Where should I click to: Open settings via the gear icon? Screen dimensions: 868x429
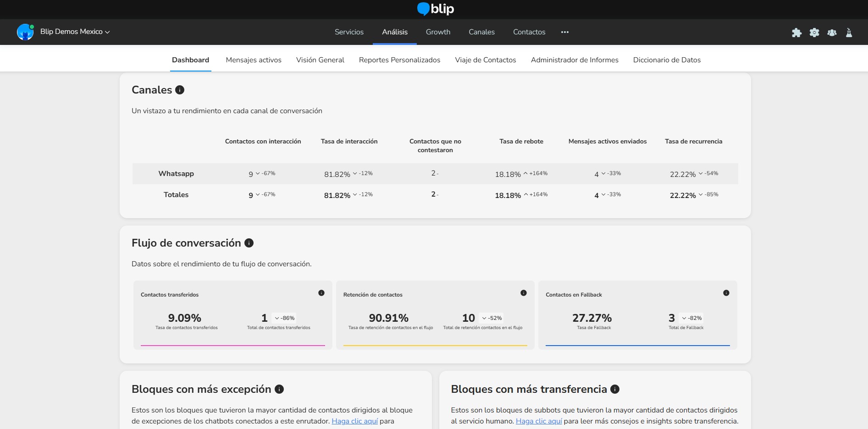coord(815,33)
